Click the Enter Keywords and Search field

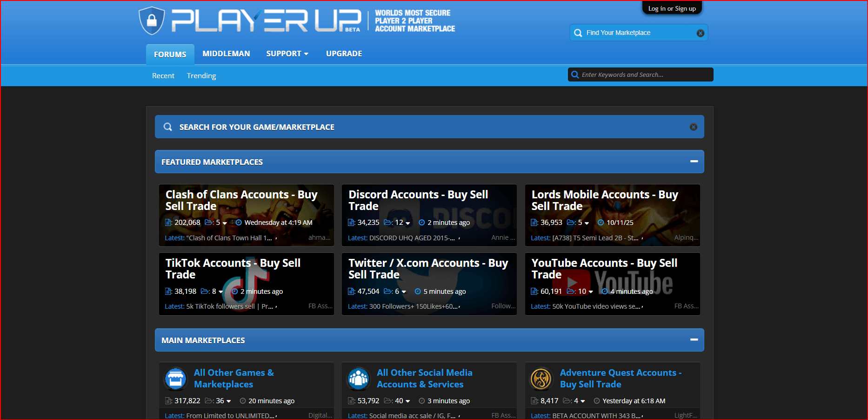644,75
